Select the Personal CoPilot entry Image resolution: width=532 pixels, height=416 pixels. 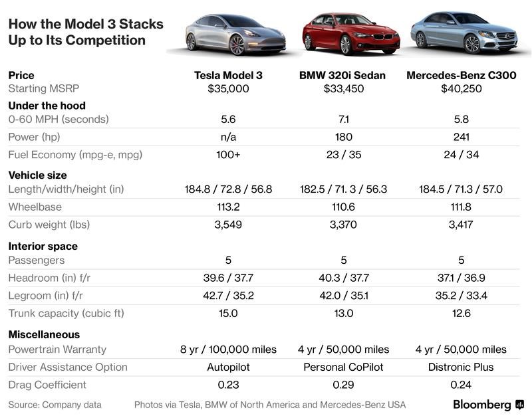click(x=342, y=367)
